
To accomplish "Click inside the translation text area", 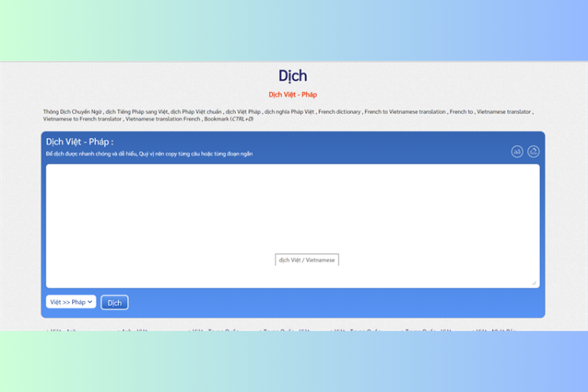I will pos(292,226).
